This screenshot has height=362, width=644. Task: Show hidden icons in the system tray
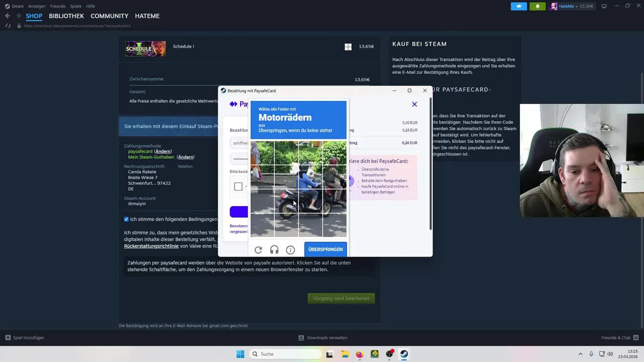(x=580, y=354)
